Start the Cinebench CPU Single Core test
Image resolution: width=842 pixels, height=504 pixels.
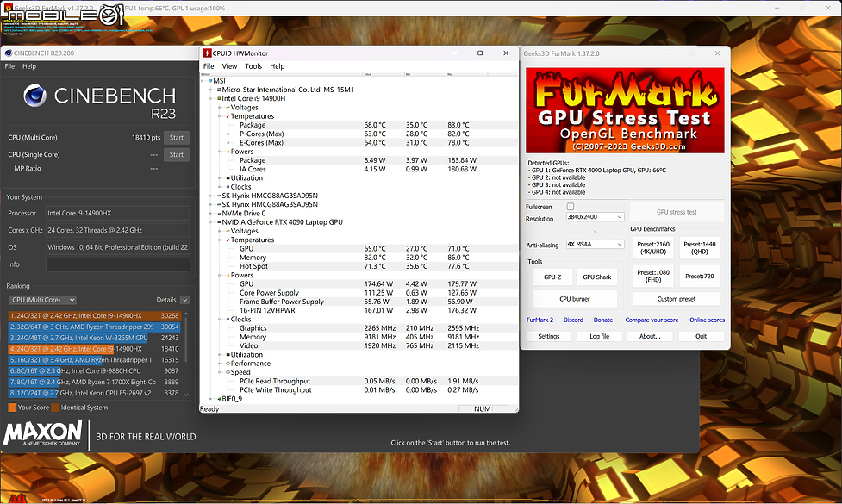tap(176, 154)
